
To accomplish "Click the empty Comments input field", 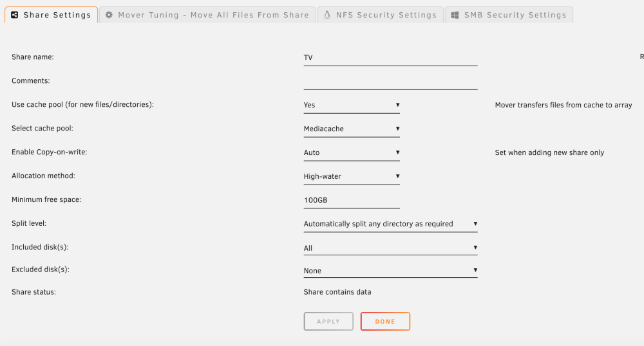I will pyautogui.click(x=391, y=82).
